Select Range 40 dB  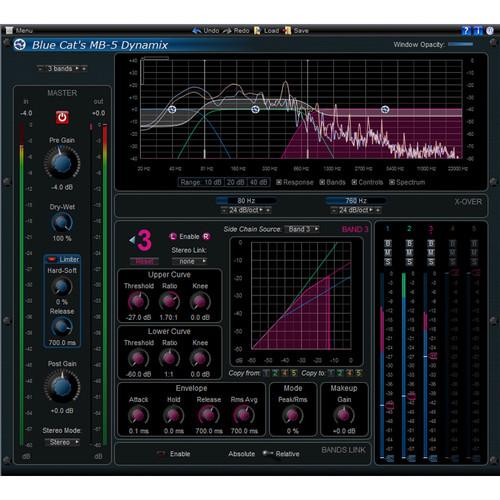click(258, 182)
